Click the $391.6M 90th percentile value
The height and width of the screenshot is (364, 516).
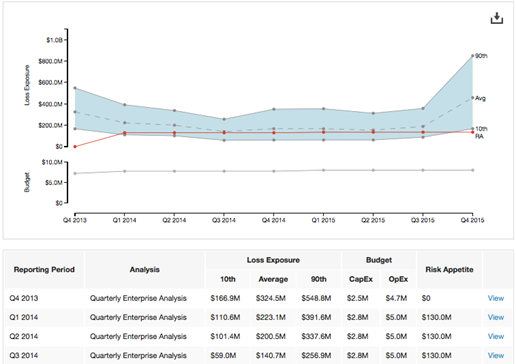pyautogui.click(x=316, y=317)
